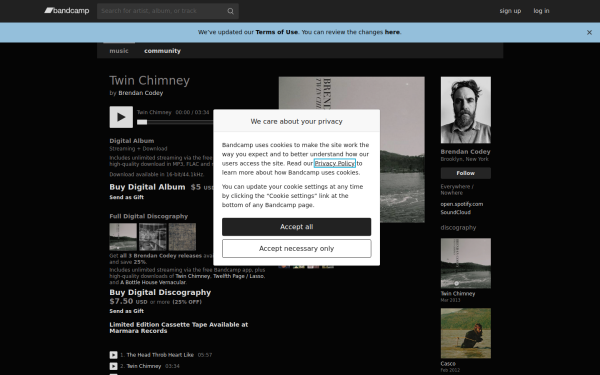Click the search magnifier icon
Image resolution: width=600 pixels, height=375 pixels.
click(x=230, y=11)
